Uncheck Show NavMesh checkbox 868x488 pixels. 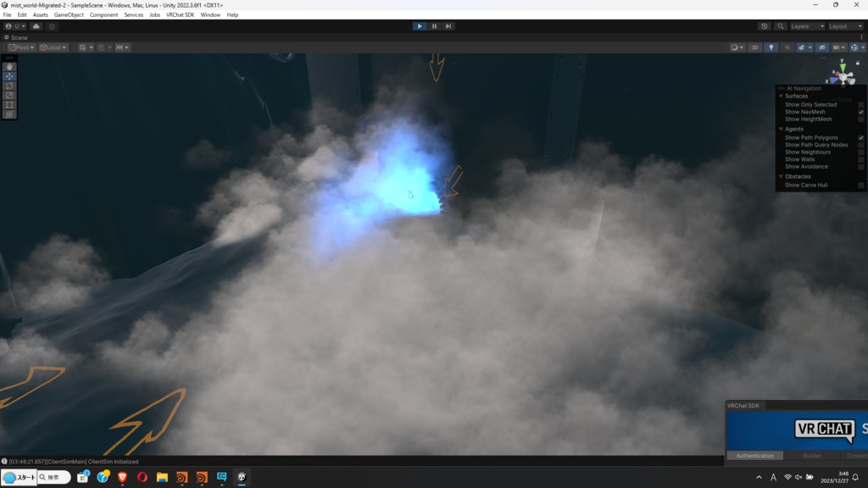tap(861, 112)
